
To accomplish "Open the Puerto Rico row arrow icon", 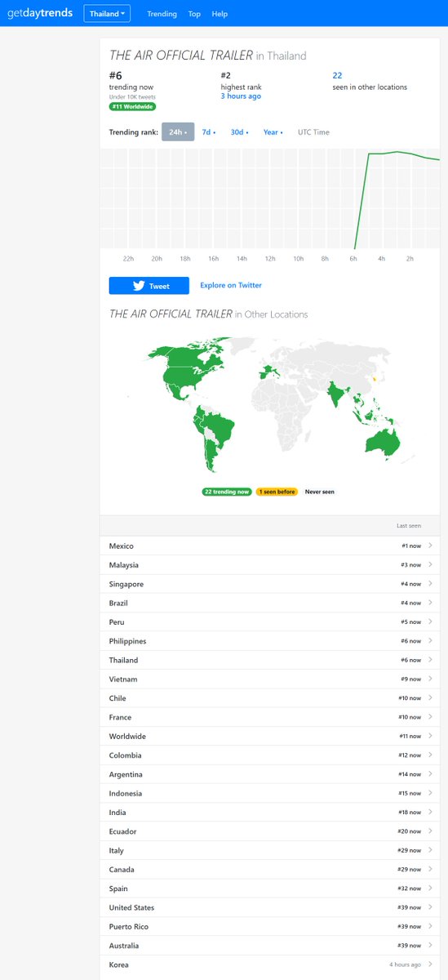I will [x=430, y=927].
